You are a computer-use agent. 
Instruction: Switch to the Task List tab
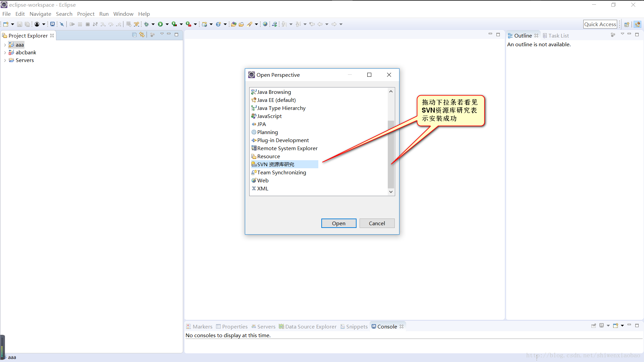click(x=556, y=36)
